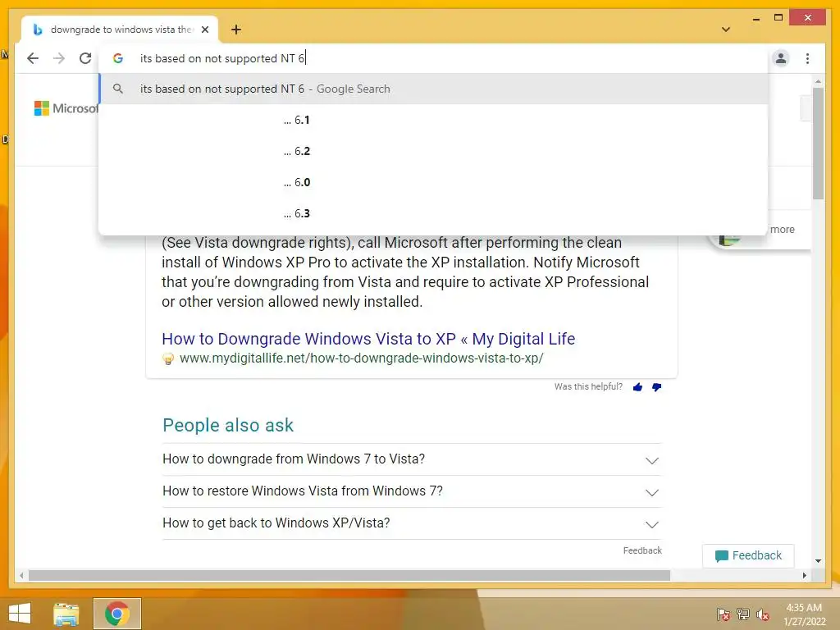840x630 pixels.
Task: Open the Windows Start button
Action: pos(20,614)
